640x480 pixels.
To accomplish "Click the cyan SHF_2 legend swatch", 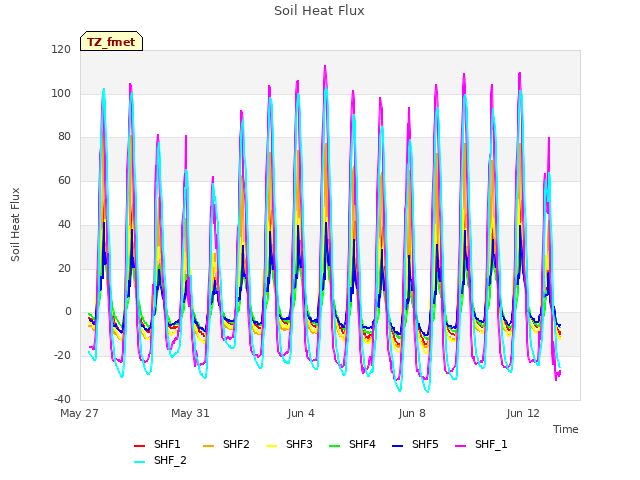I will click(x=139, y=462).
